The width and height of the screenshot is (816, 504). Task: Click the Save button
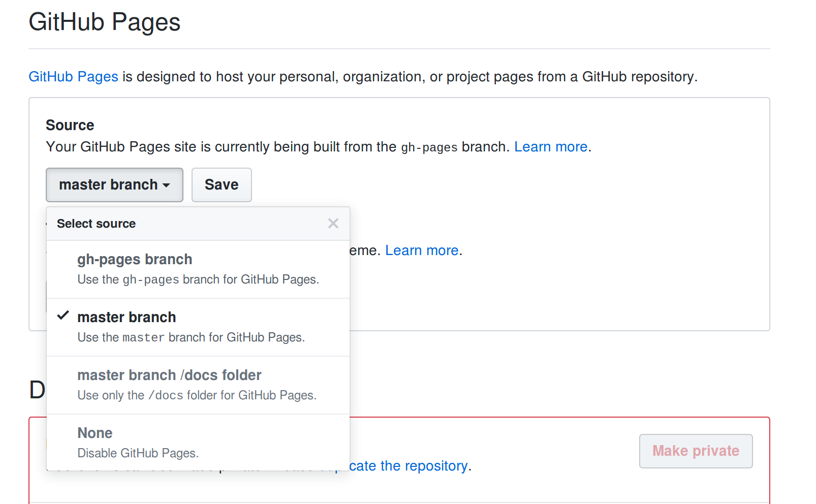[222, 185]
